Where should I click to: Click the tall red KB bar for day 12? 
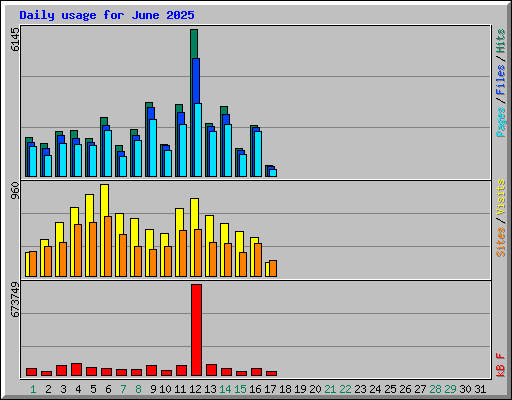196,330
